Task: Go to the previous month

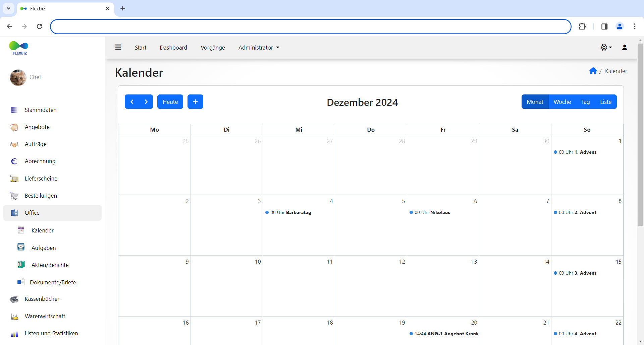Action: tap(132, 102)
